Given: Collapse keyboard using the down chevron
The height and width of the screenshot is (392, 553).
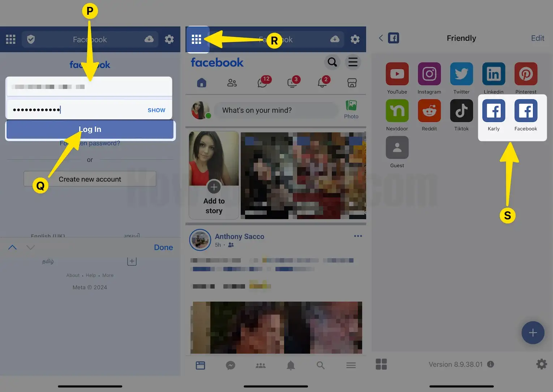Looking at the screenshot, I should coord(30,247).
